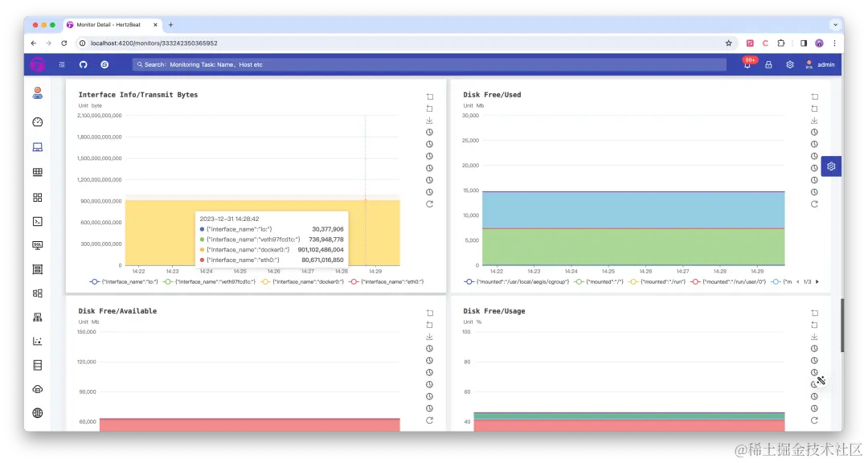Toggle the /usr/local/aegis/cgroup mounted legend series

(517, 282)
